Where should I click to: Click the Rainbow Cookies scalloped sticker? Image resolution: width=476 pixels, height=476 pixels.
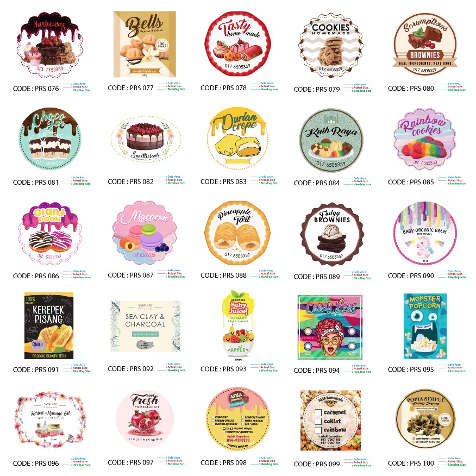[425, 138]
